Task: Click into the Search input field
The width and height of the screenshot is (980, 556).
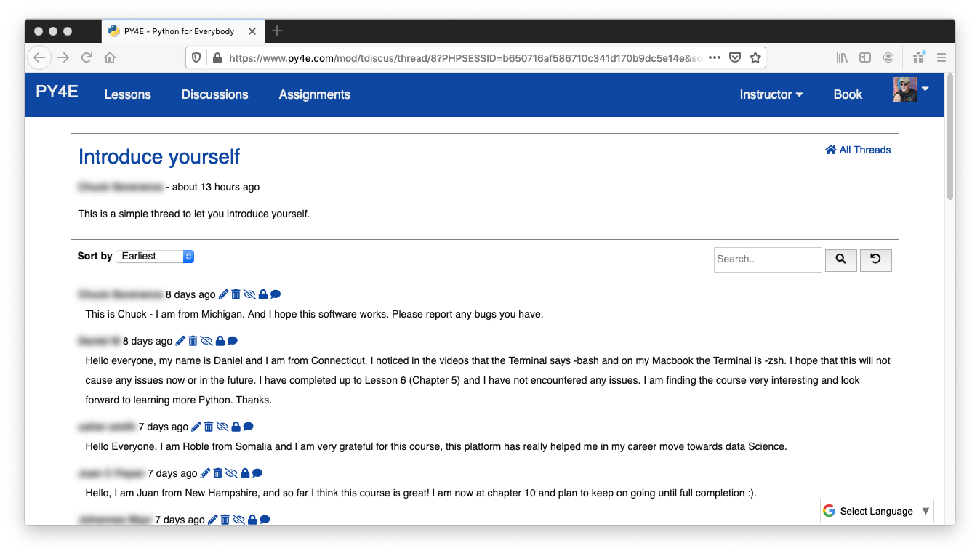Action: pos(767,259)
